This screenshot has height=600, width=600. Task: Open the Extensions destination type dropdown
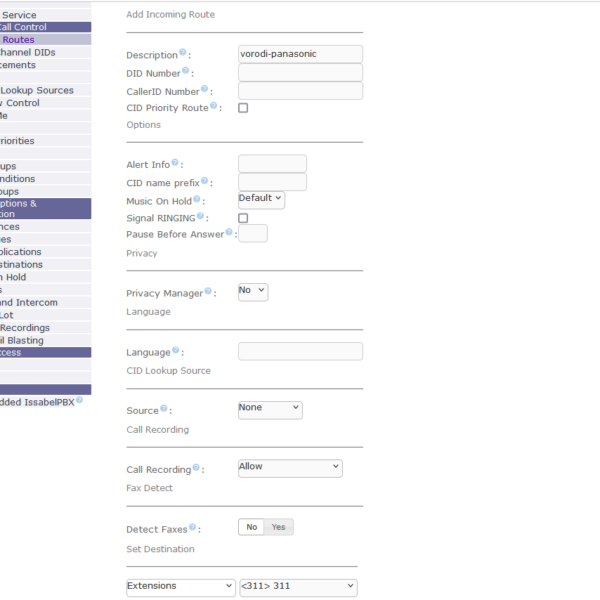coord(180,587)
